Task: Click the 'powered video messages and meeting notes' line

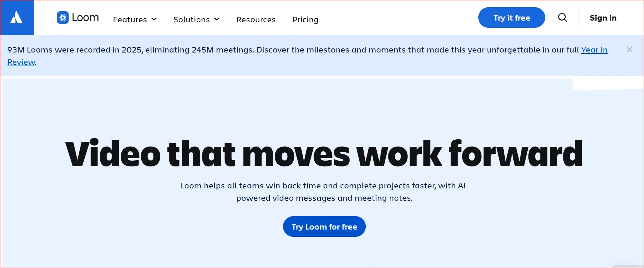Action: tap(324, 198)
